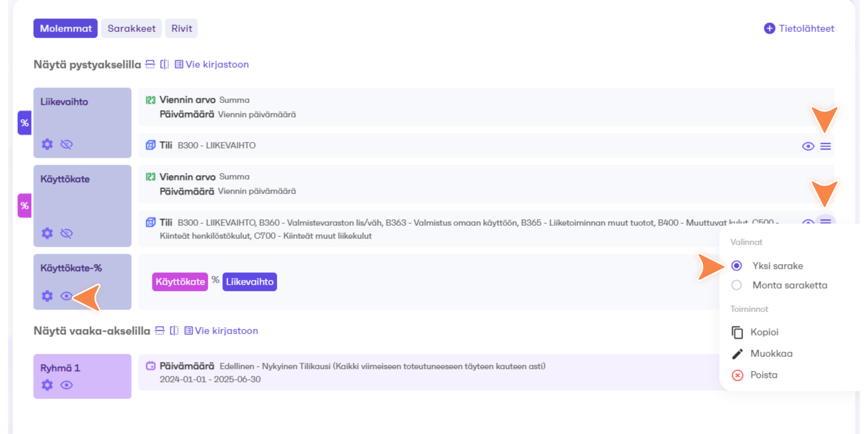Viewport: 868px width, 434px height.
Task: Choose Muokkaa from the menu
Action: 762,354
